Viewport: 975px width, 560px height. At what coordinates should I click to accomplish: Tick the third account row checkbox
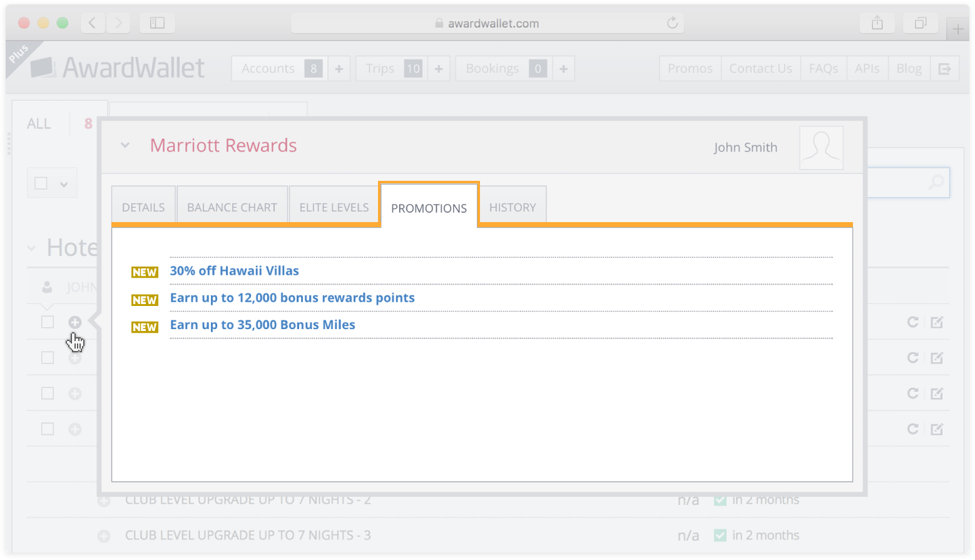(48, 394)
